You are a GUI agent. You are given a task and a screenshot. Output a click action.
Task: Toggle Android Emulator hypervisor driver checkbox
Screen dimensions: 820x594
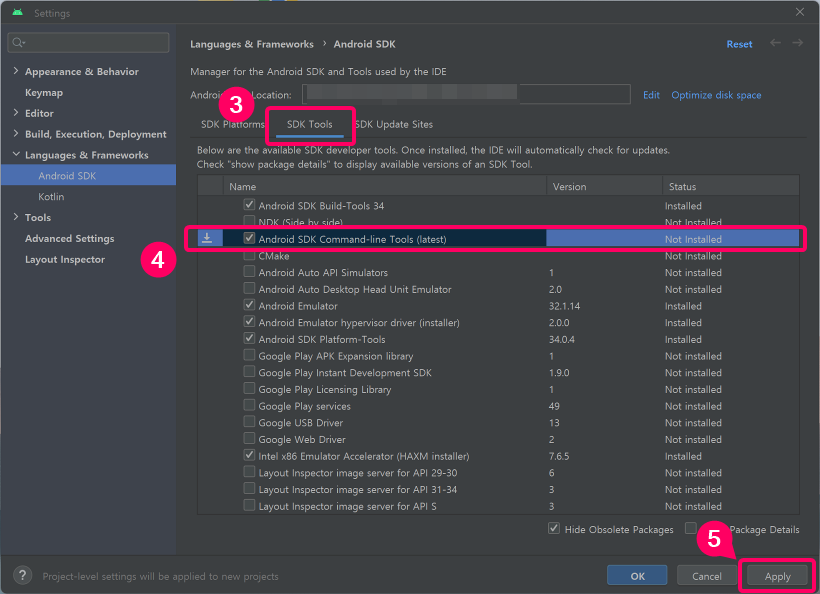[x=249, y=322]
